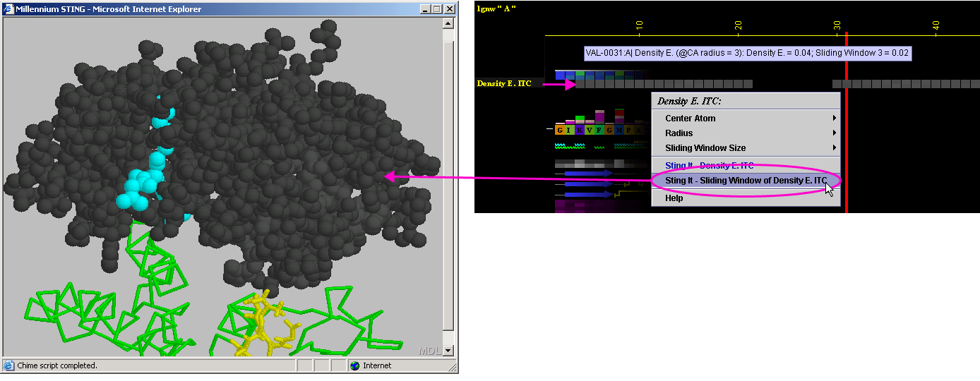Click purple residue K in sequence row
The image size is (980, 381).
(580, 130)
